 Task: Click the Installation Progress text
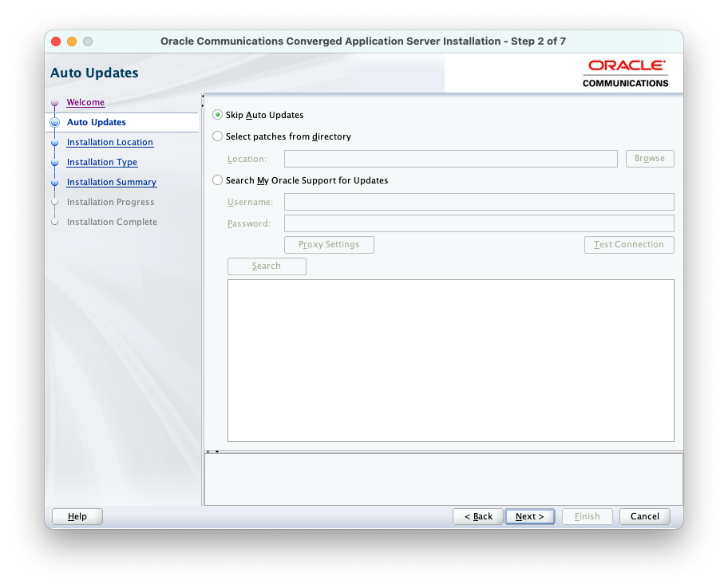point(110,202)
